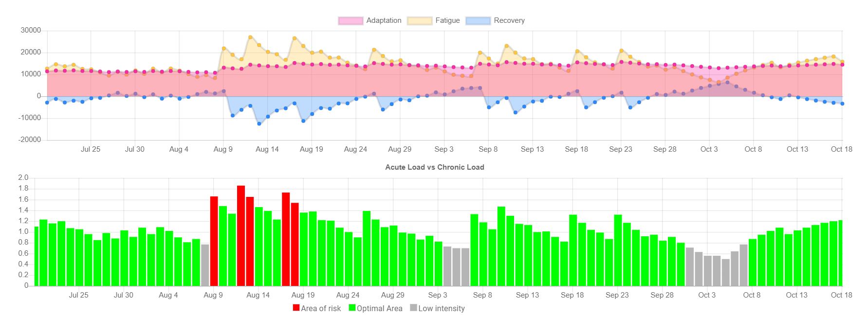868x317 pixels.
Task: Click the pink Adaptation legend swatch
Action: point(351,20)
